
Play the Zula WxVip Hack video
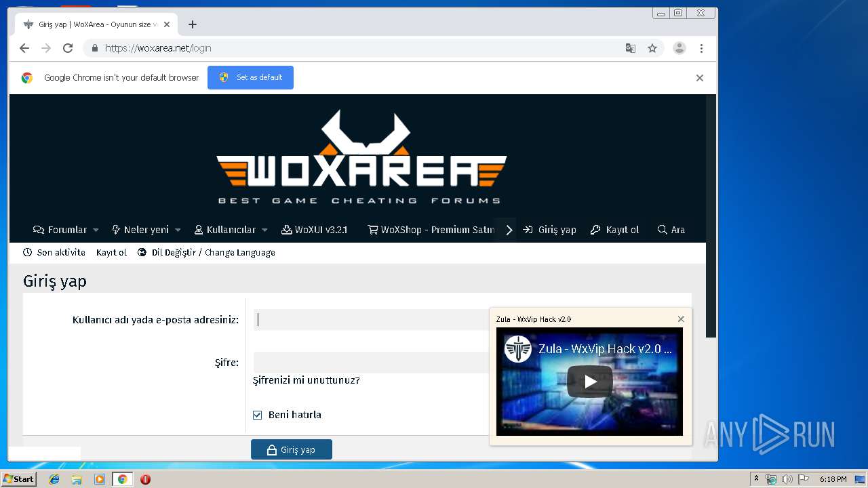coord(590,382)
